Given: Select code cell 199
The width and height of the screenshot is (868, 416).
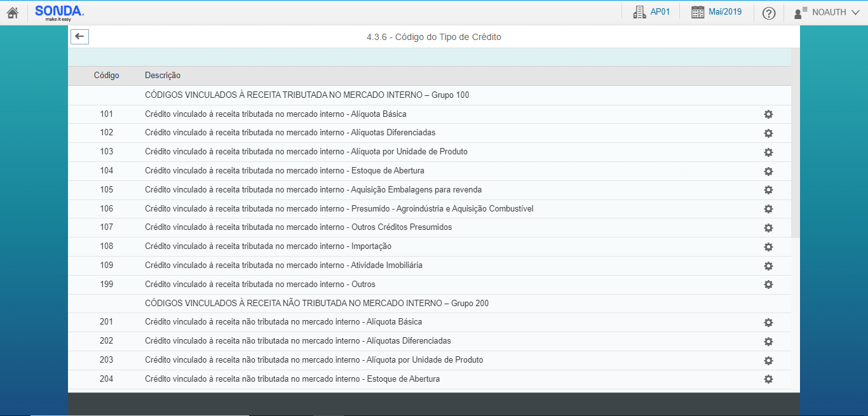Looking at the screenshot, I should 107,285.
